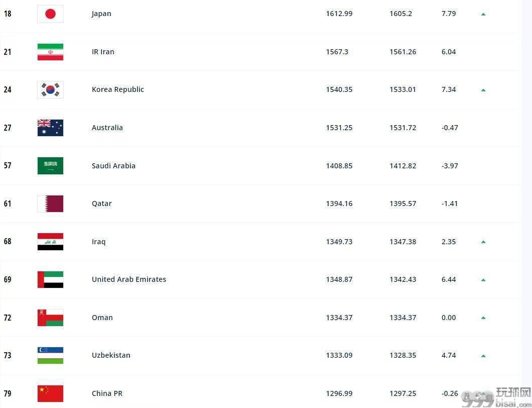
Task: Click the Saudi Arabia flag icon
Action: click(x=50, y=166)
